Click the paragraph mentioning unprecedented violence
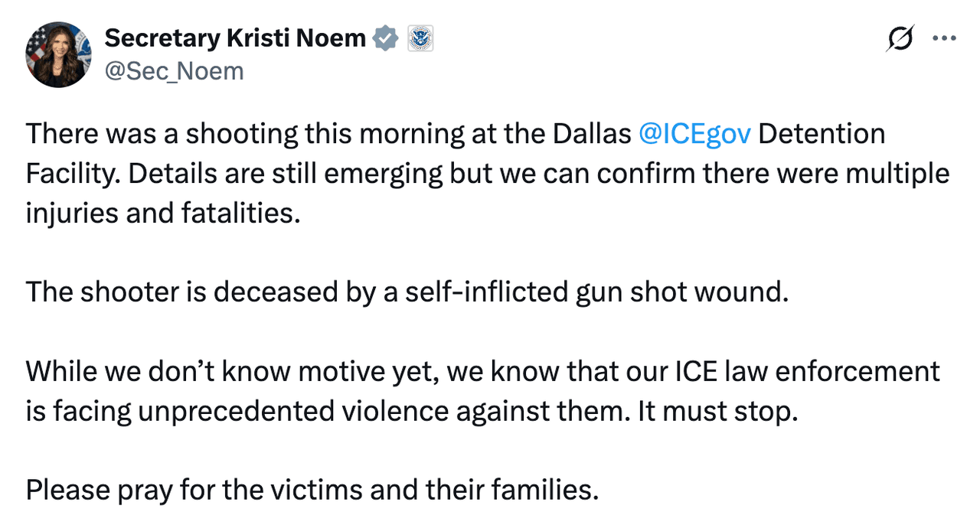Screen dimensions: 980x528 459,390
